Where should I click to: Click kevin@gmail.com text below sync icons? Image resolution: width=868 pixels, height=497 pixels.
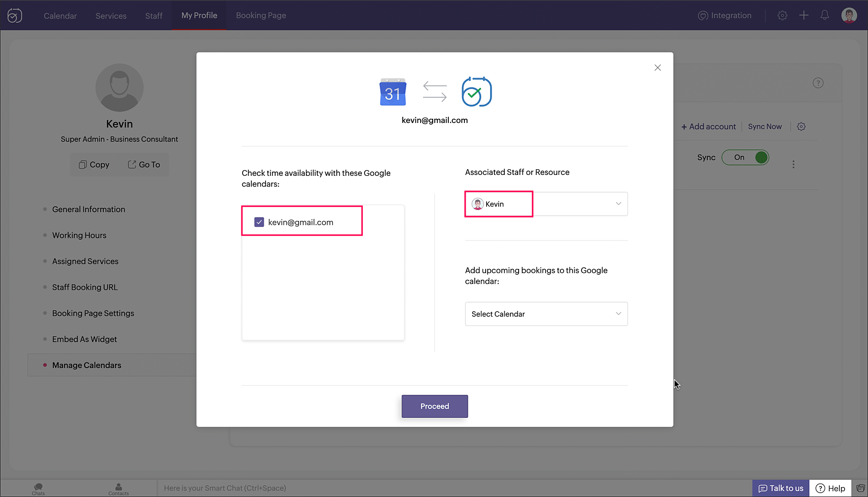tap(434, 120)
